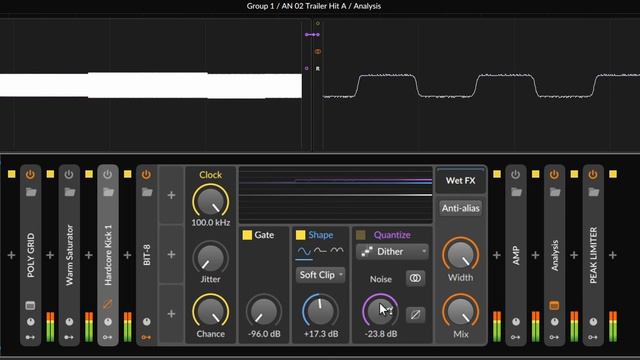Click plus between POLY GRID and Warm Saturator
Screen dimensions: 640x360
pos(50,255)
